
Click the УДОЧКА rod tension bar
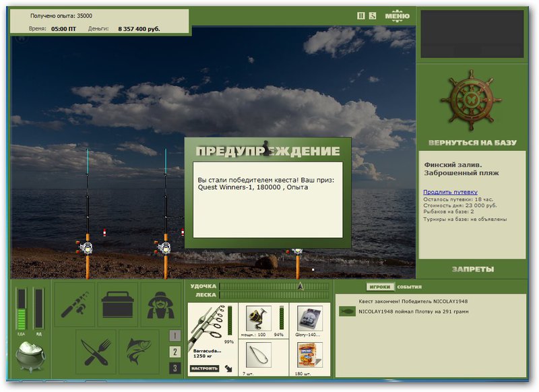(x=274, y=286)
